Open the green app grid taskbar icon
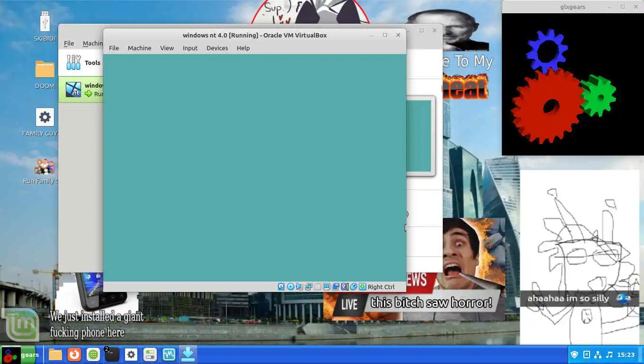Screen dimensions: 644x364 (93, 355)
